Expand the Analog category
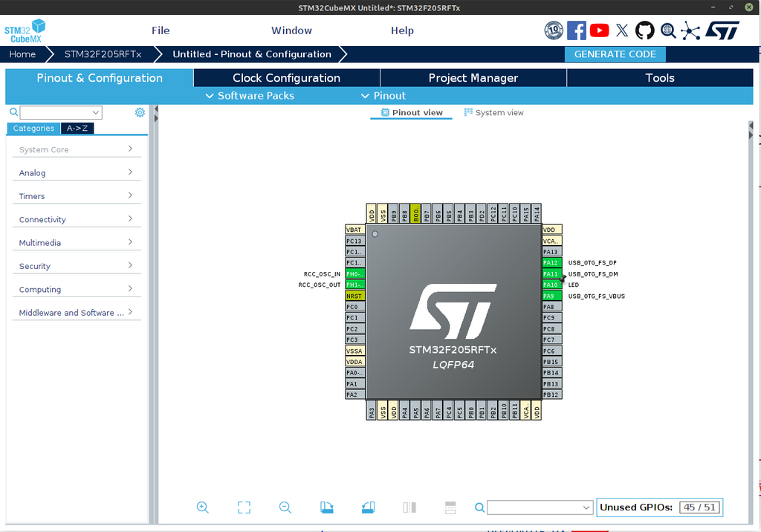Image resolution: width=761 pixels, height=532 pixels. point(77,173)
